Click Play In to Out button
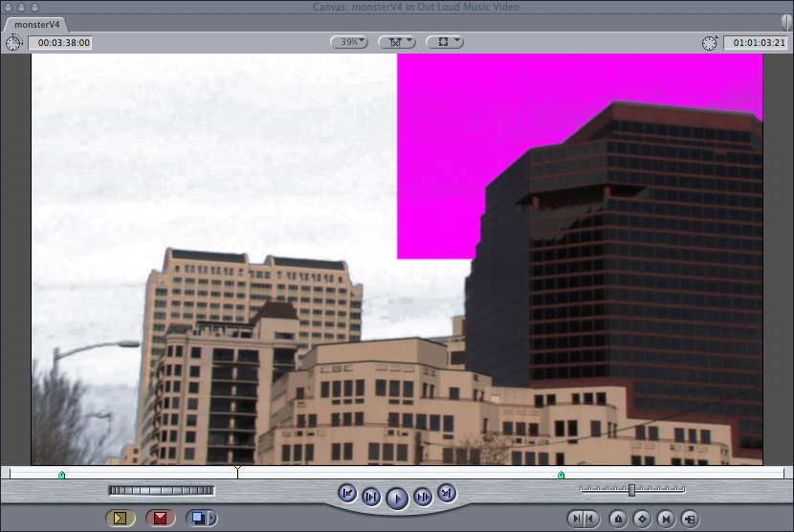 (371, 496)
